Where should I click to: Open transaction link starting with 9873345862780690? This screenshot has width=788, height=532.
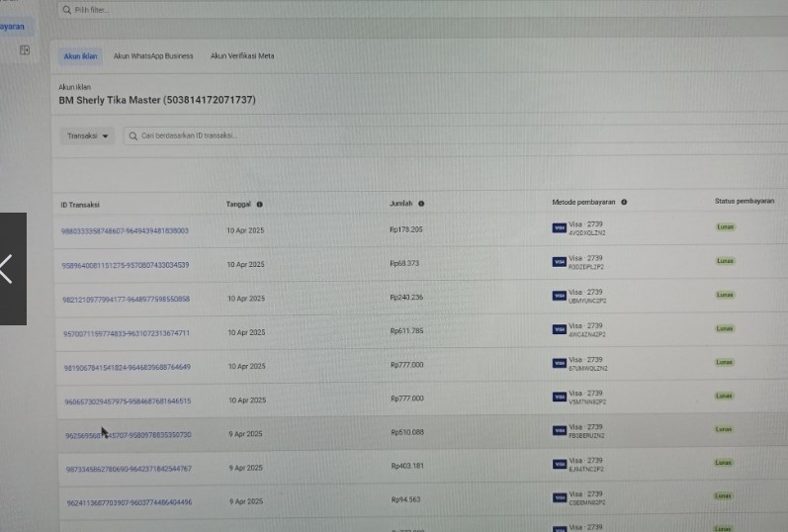(128, 469)
